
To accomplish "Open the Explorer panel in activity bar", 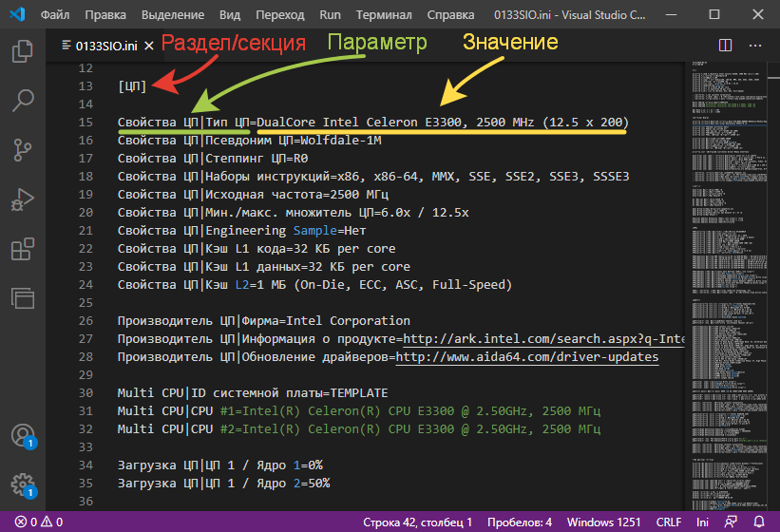I will point(22,49).
